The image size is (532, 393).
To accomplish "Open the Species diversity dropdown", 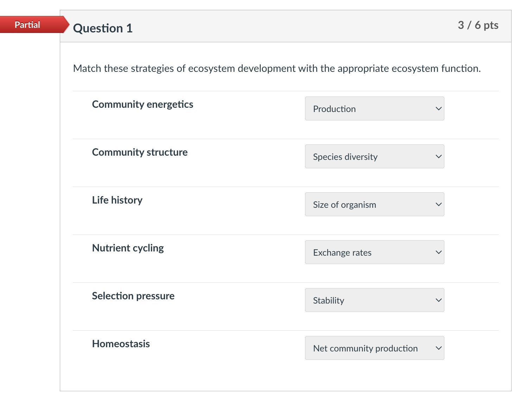I will [374, 156].
